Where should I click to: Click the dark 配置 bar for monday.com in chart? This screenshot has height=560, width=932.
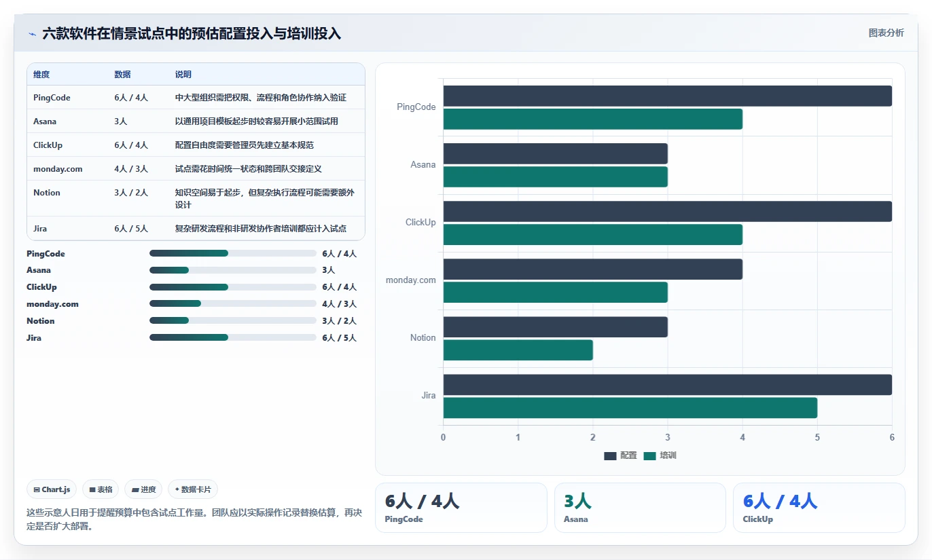coord(592,269)
